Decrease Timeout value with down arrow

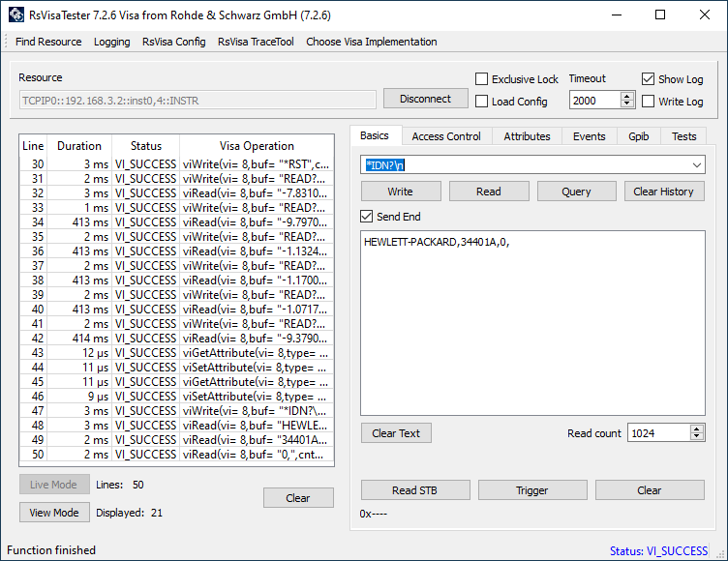[627, 104]
